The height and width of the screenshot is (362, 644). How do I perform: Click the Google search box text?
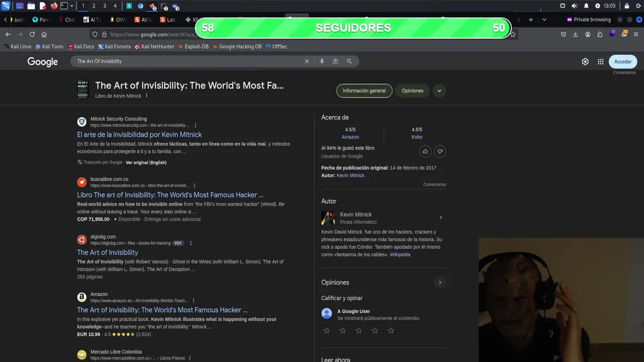pos(100,61)
